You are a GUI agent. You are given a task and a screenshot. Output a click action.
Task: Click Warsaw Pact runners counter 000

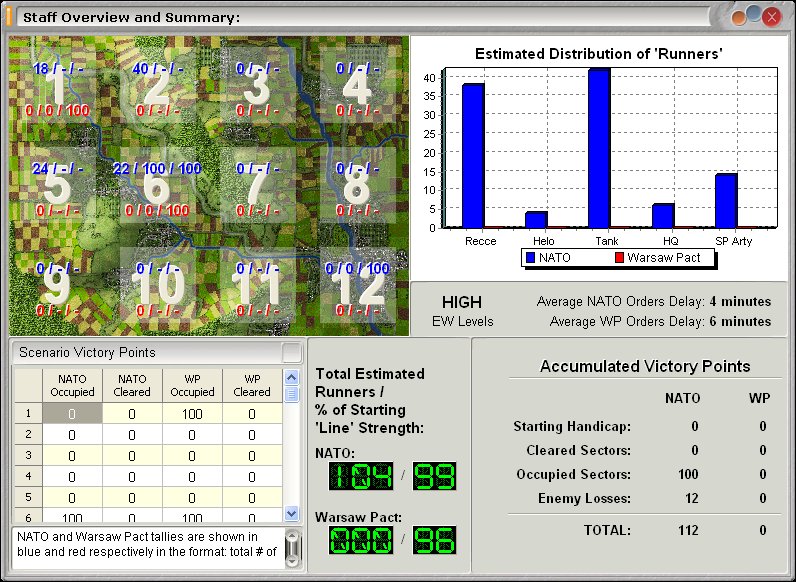pyautogui.click(x=361, y=540)
